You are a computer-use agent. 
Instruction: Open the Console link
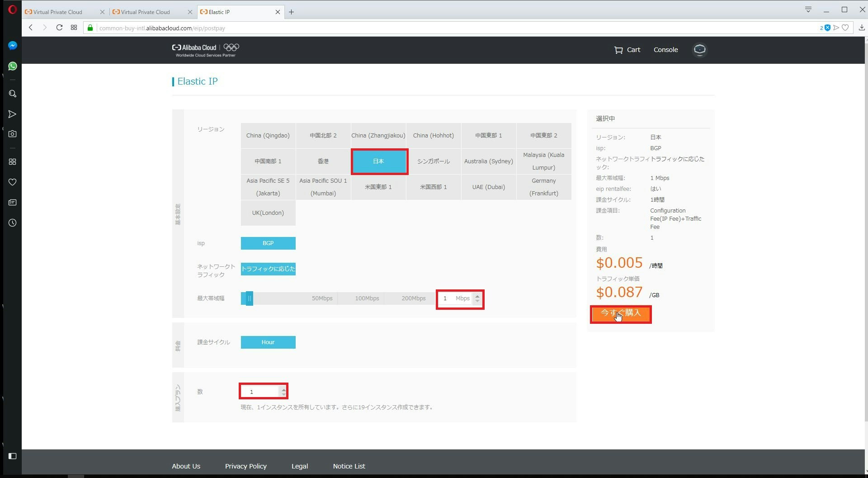665,50
